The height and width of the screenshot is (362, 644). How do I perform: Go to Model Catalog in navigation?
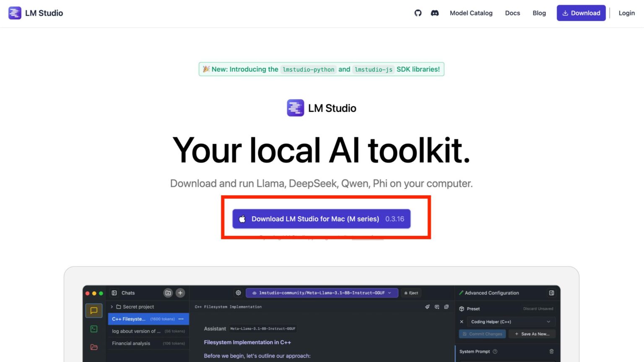(x=471, y=13)
